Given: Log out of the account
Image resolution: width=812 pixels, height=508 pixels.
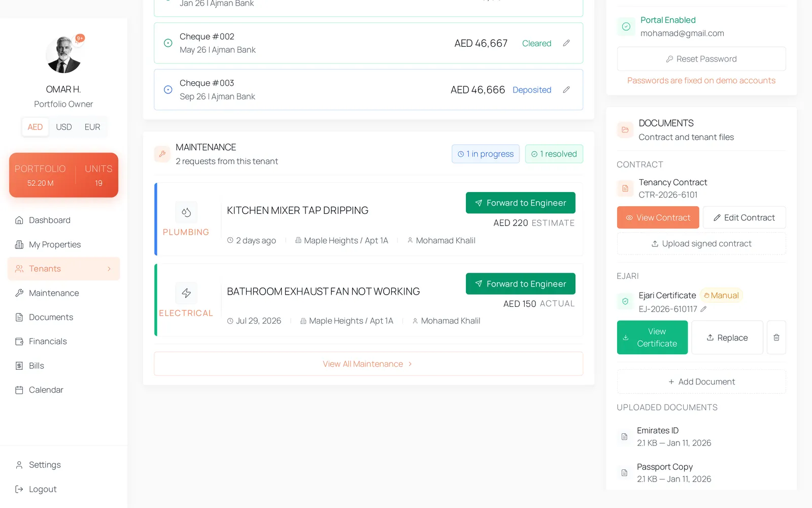Looking at the screenshot, I should (x=63, y=489).
